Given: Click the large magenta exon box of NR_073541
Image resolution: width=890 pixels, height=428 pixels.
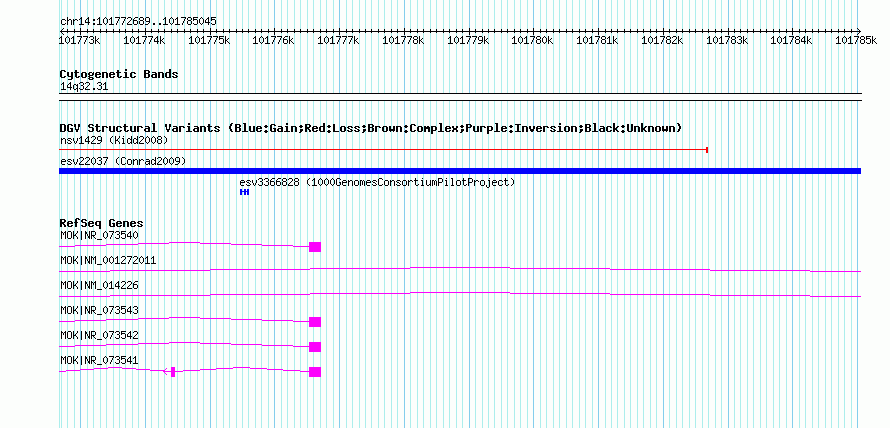Looking at the screenshot, I should [x=315, y=372].
